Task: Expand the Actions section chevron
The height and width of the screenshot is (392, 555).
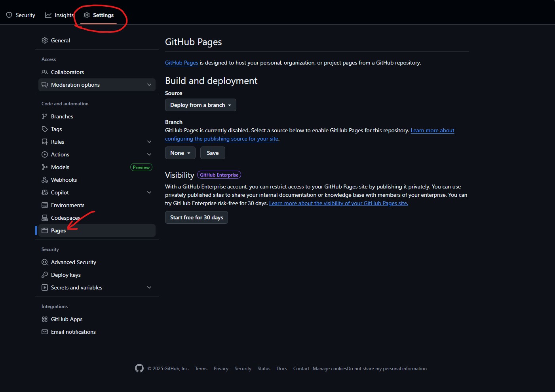Action: click(x=149, y=154)
